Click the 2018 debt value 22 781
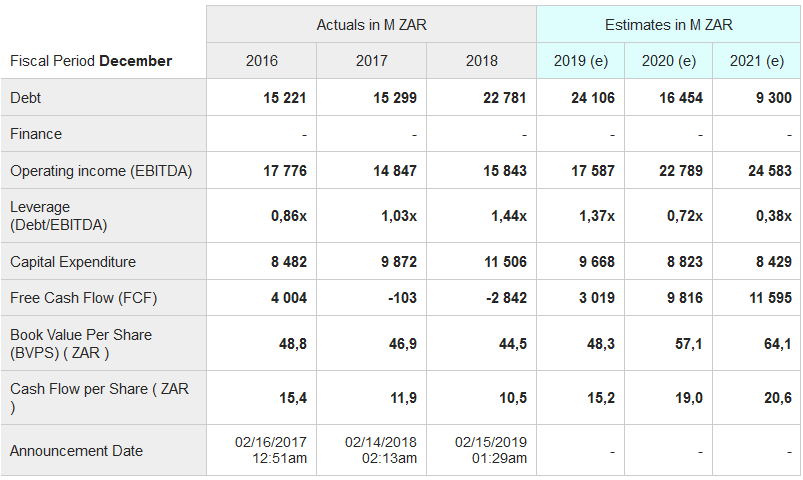Screen dimensions: 803x480 click(x=505, y=98)
